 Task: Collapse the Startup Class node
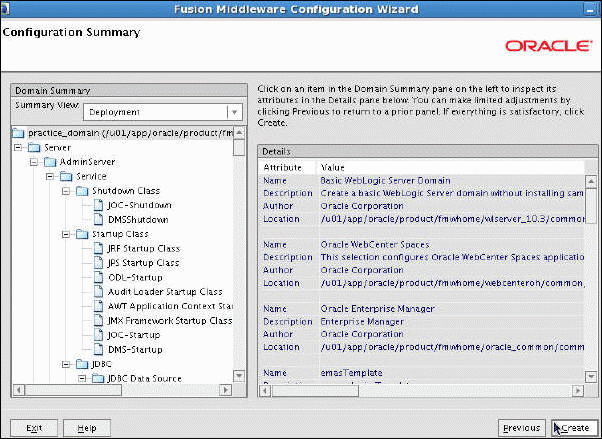pyautogui.click(x=66, y=234)
